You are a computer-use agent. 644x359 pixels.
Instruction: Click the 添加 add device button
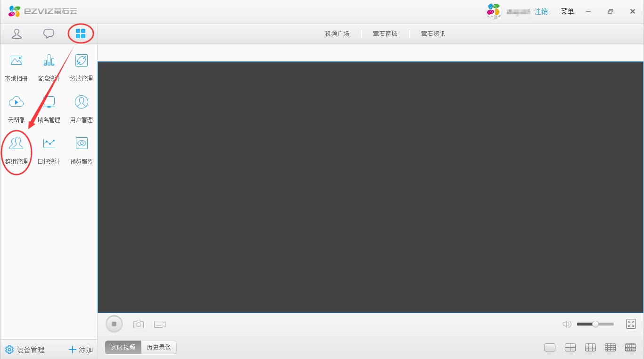coord(81,350)
